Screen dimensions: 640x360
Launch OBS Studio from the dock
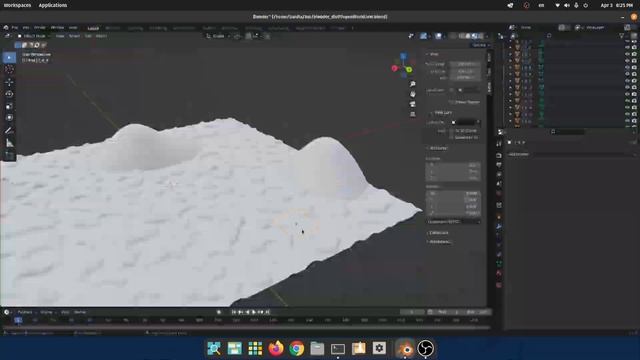click(425, 348)
